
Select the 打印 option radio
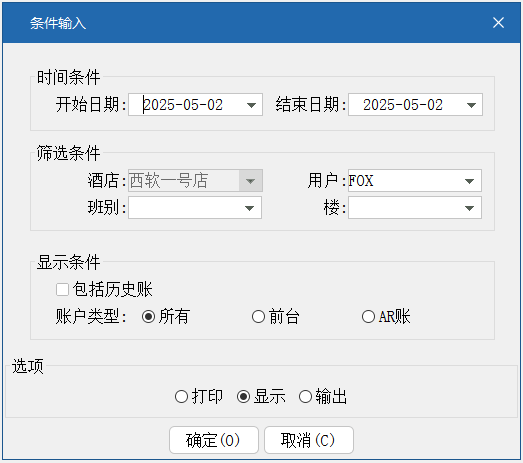pos(181,397)
